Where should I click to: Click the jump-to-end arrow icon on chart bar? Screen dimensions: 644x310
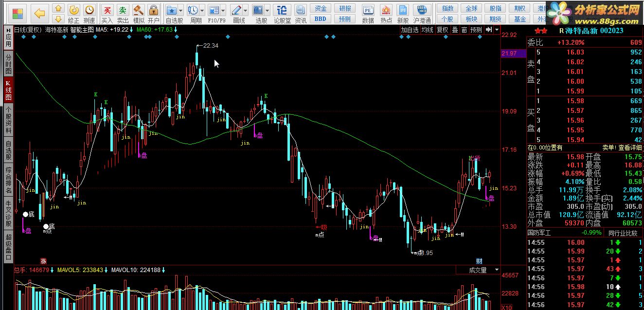pyautogui.click(x=489, y=30)
